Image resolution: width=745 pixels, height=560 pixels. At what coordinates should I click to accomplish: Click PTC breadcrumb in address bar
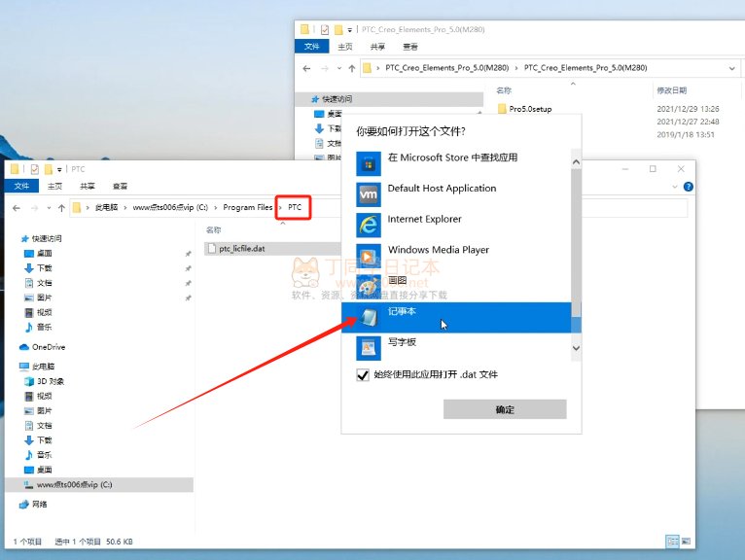pos(295,208)
